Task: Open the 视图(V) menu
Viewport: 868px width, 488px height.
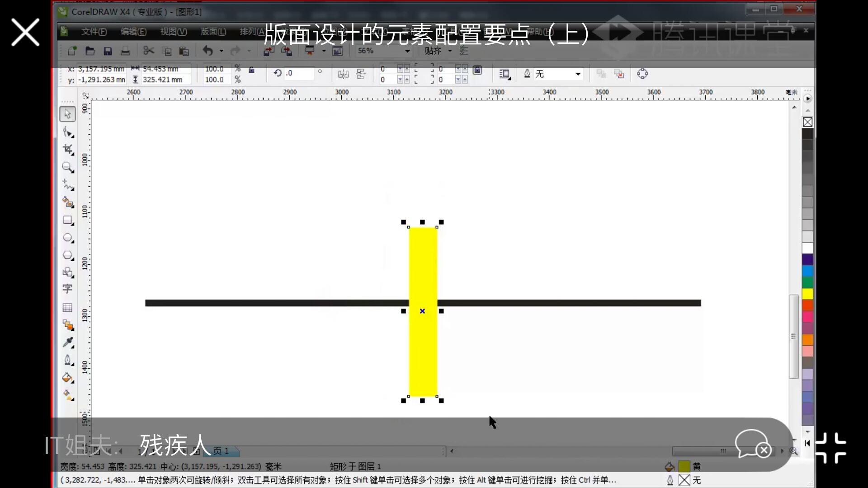Action: pyautogui.click(x=174, y=31)
